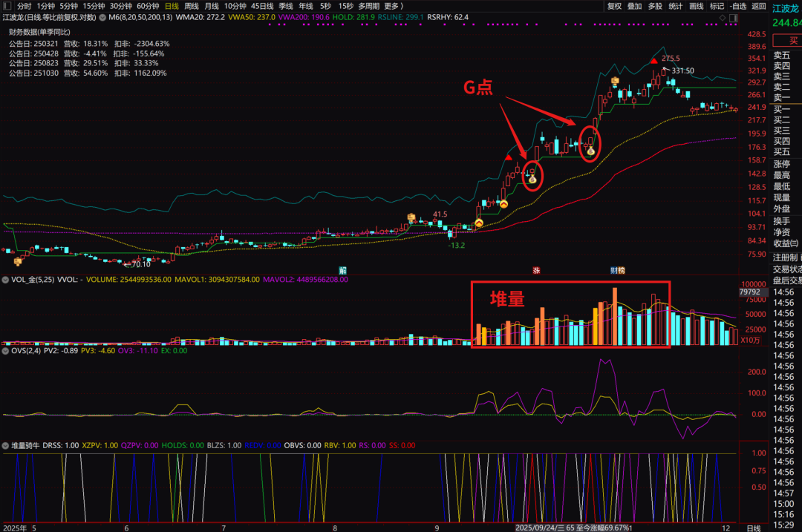
Task: Click the X10万 volume unit label
Action: (750, 341)
